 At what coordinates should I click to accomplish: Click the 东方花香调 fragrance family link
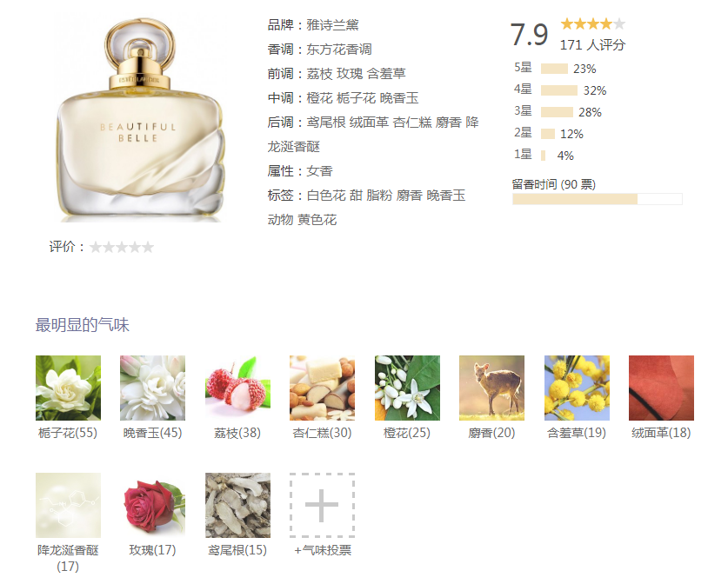339,50
